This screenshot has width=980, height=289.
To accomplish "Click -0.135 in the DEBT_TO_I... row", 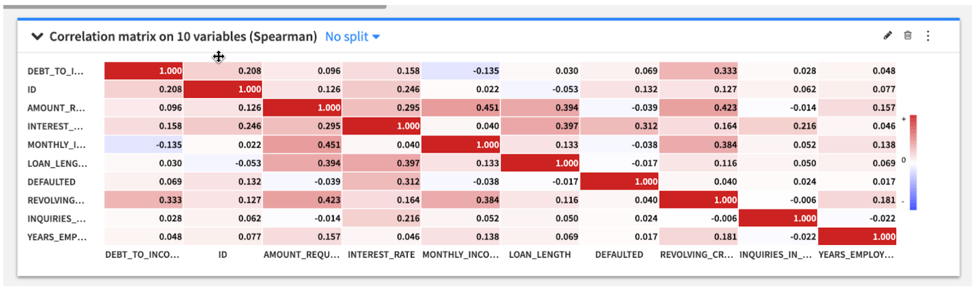I will click(461, 71).
